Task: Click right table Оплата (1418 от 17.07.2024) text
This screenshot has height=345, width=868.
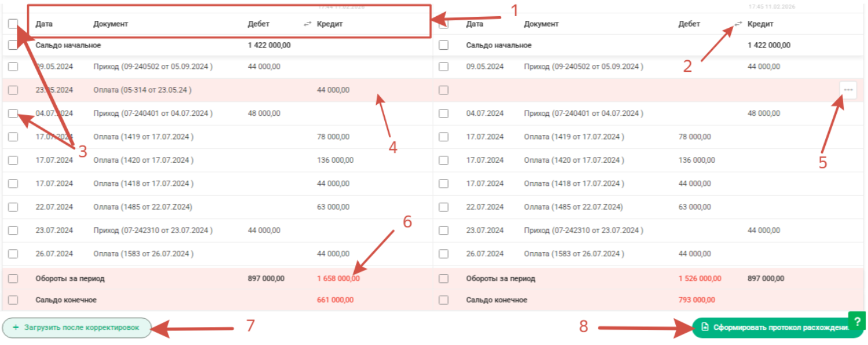Action: click(x=574, y=183)
